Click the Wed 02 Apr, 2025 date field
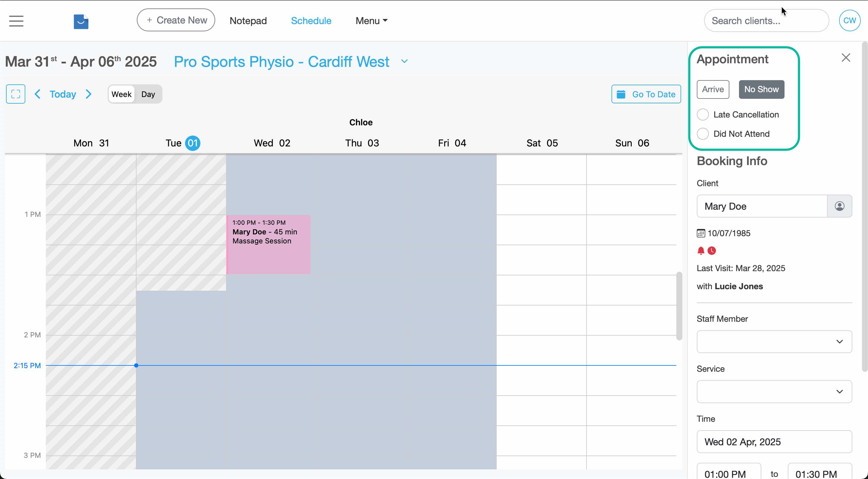 click(774, 442)
